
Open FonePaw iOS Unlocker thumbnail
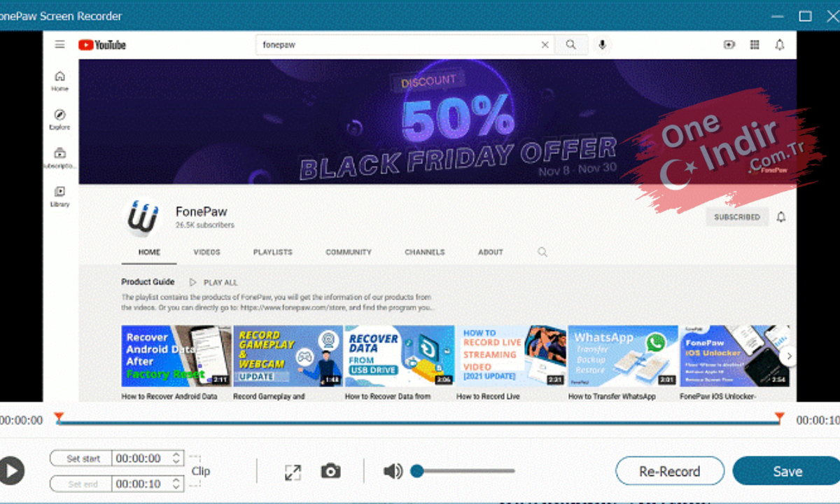pyautogui.click(x=734, y=356)
